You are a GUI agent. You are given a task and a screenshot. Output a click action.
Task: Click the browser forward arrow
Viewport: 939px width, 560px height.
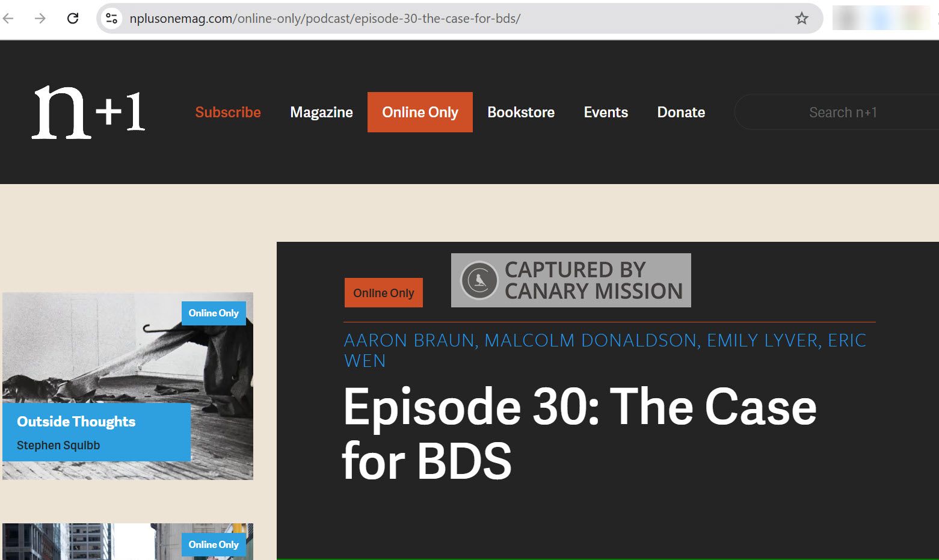(40, 19)
